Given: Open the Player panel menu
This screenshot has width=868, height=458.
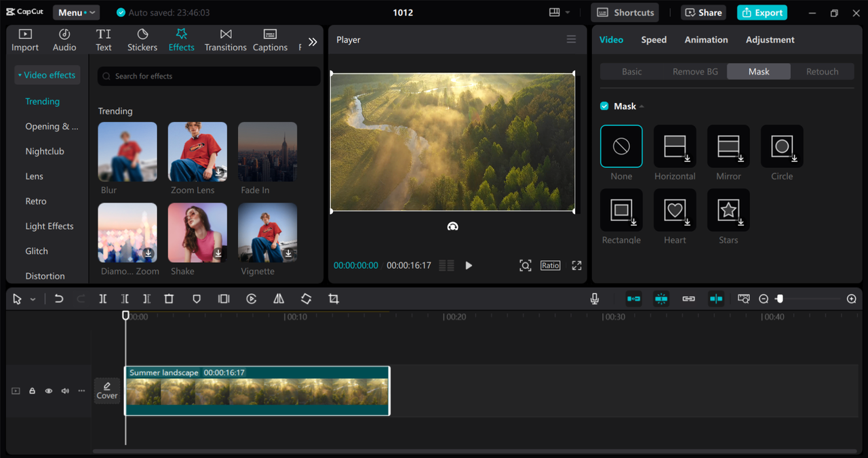Looking at the screenshot, I should tap(572, 39).
